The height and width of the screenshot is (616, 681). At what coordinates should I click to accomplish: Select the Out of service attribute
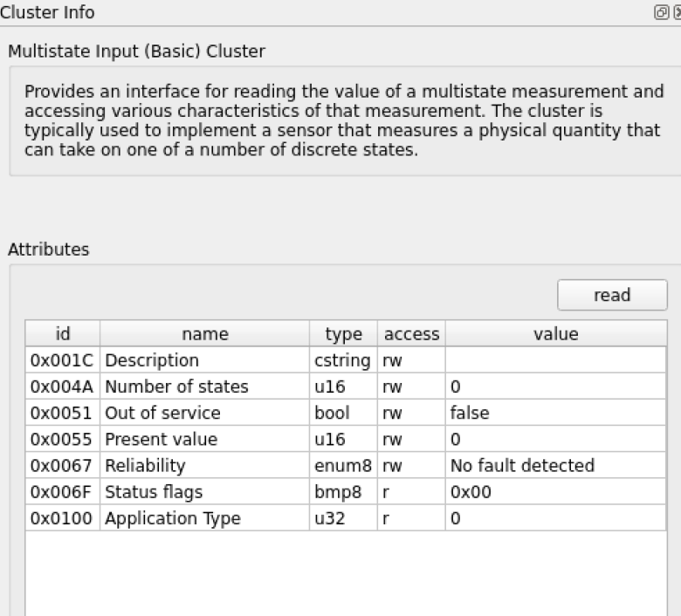(346, 413)
